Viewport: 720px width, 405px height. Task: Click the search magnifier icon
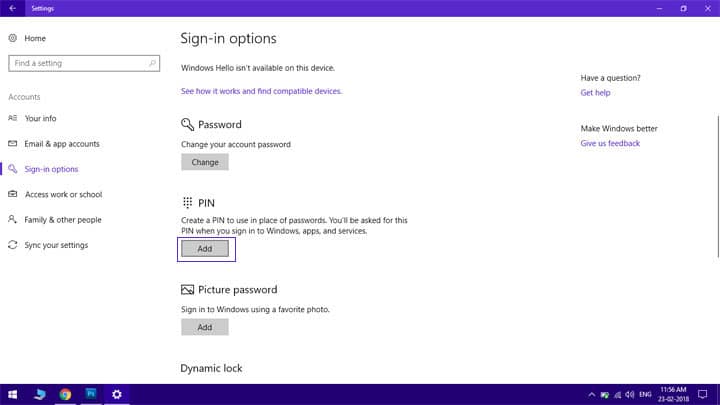[x=152, y=63]
